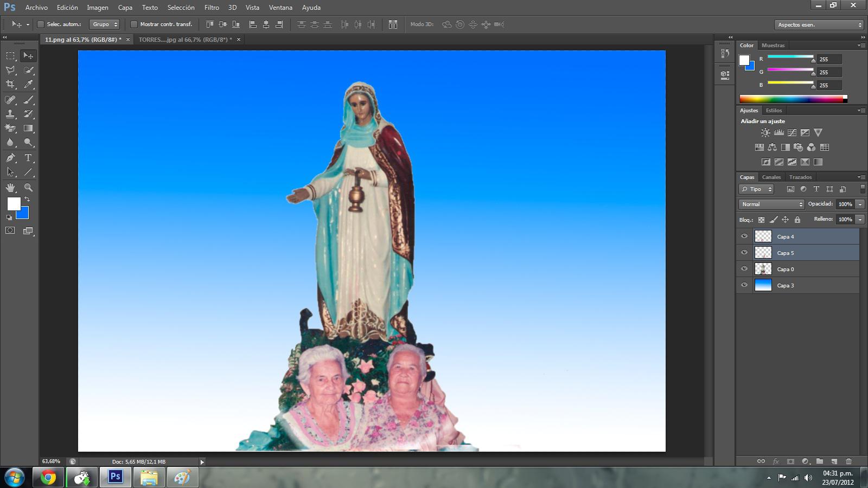
Task: Hide the Capa 0 layer
Action: click(x=744, y=269)
